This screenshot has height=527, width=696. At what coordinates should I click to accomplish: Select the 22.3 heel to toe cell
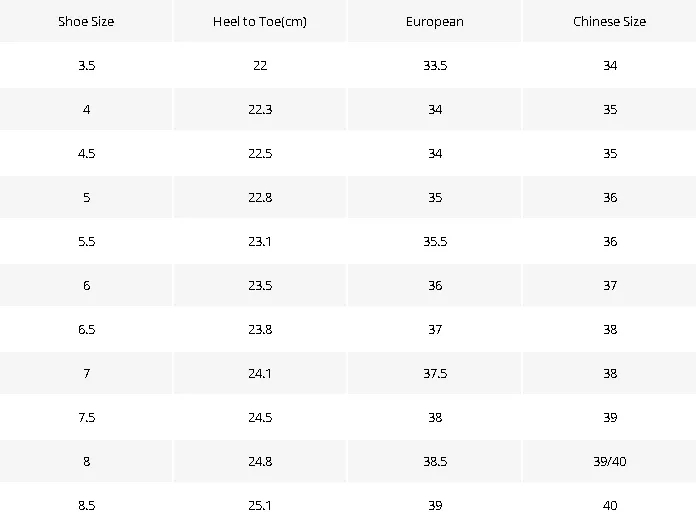click(260, 109)
